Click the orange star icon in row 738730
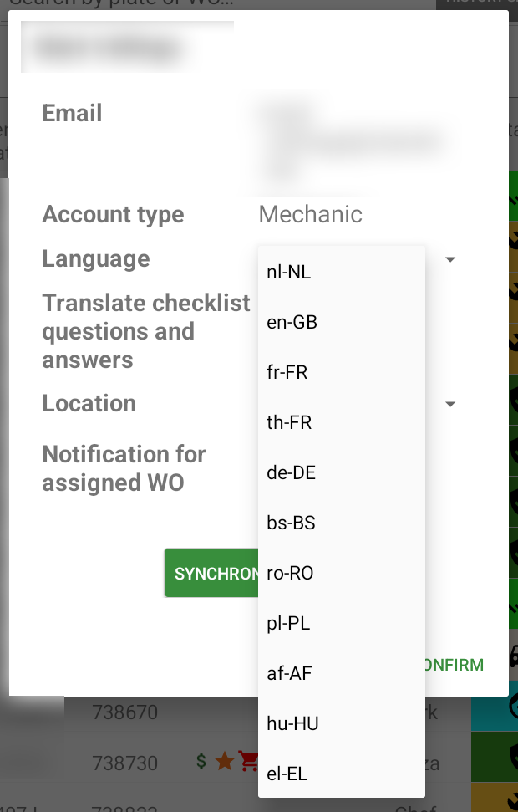Screen dimensions: 518x812 tap(224, 761)
